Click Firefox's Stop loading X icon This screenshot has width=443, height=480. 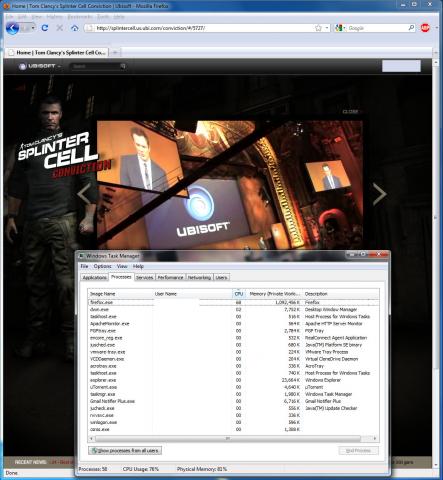(60, 28)
